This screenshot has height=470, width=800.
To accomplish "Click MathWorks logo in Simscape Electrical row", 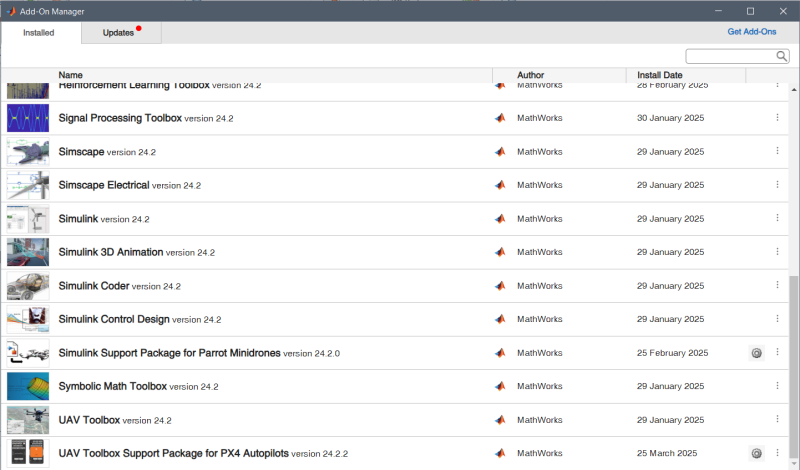I will click(x=500, y=185).
